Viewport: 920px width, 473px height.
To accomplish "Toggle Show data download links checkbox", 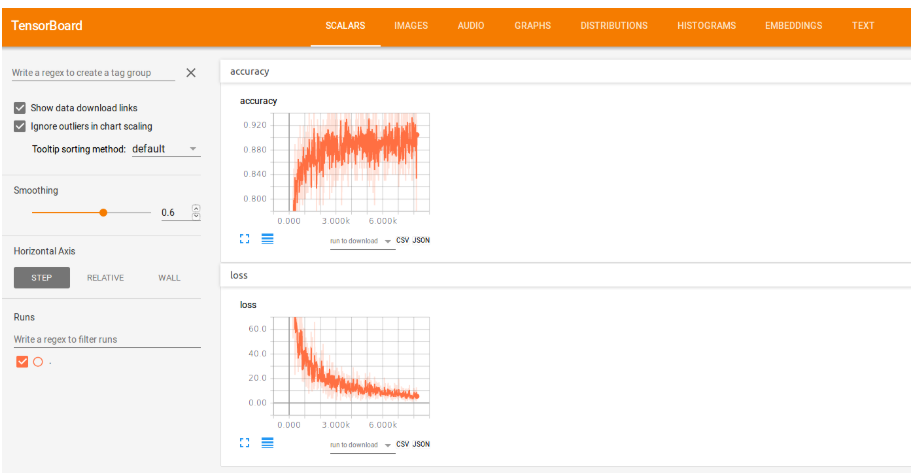I will 20,108.
